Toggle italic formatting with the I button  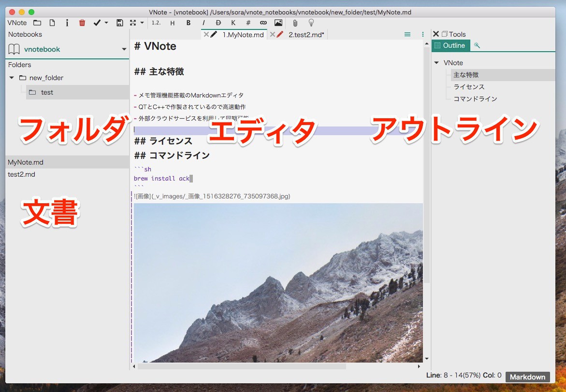203,23
